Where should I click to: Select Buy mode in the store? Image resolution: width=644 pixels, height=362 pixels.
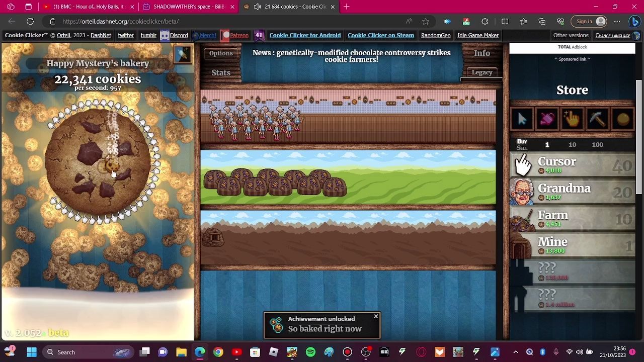(522, 141)
